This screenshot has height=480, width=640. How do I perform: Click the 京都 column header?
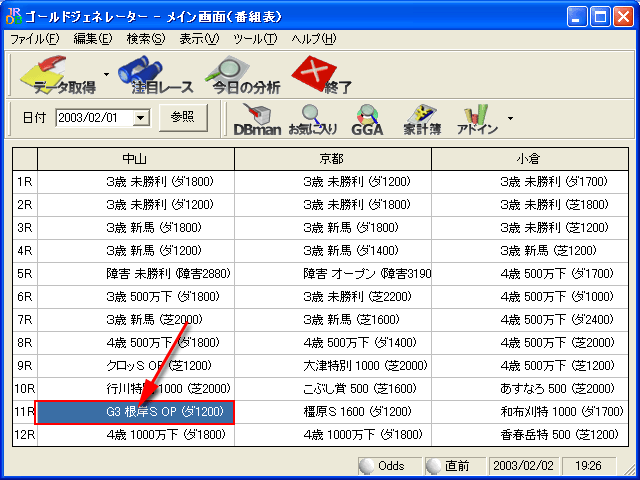tap(332, 159)
